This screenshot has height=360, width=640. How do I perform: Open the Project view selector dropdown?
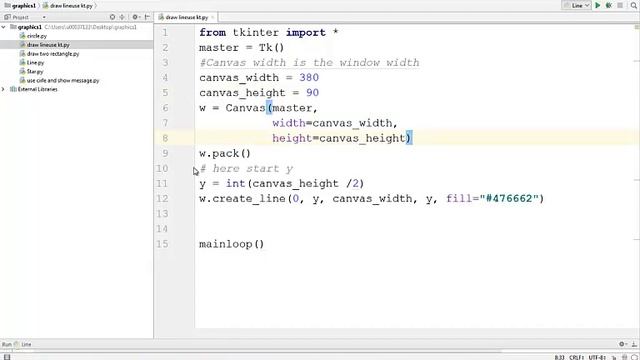pos(44,18)
